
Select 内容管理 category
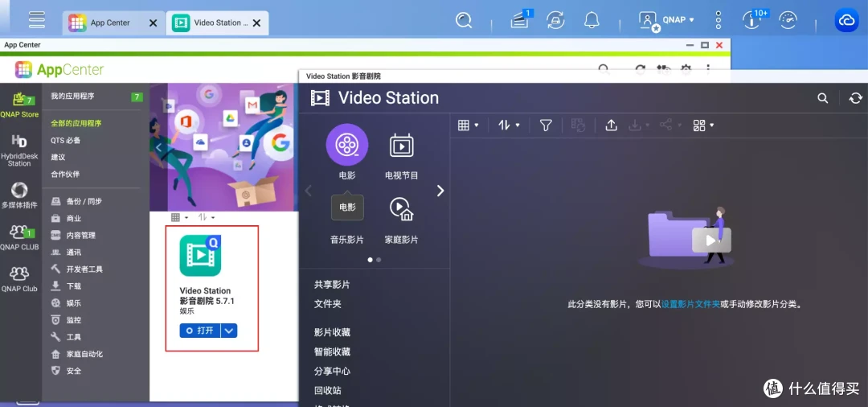[x=81, y=236]
